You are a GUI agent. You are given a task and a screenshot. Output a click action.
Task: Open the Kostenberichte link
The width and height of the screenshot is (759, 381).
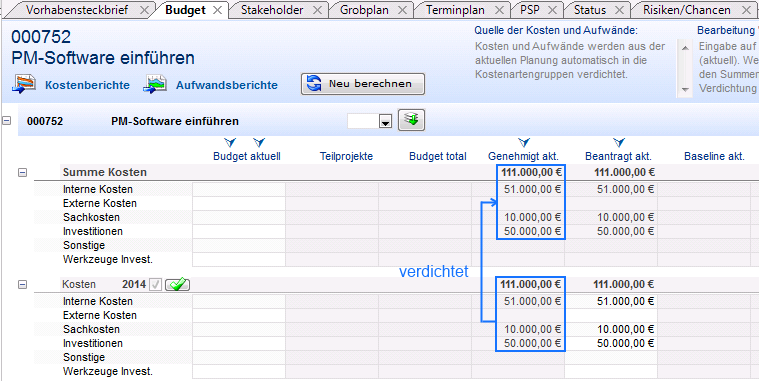click(x=87, y=85)
